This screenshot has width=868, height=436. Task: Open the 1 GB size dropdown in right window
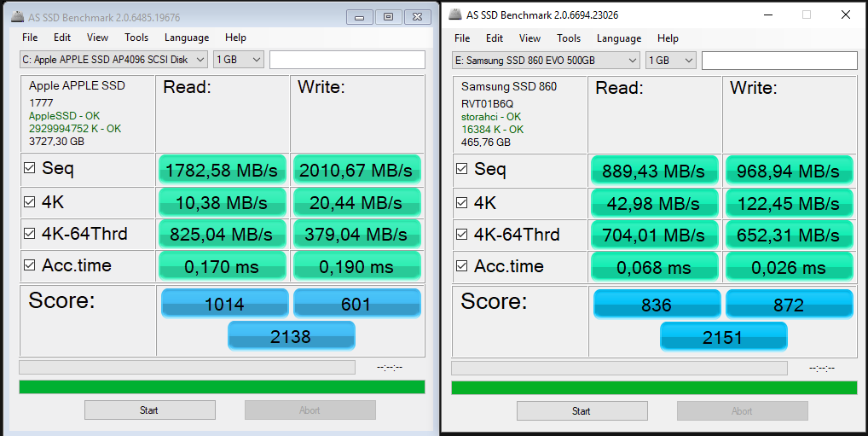pyautogui.click(x=671, y=61)
